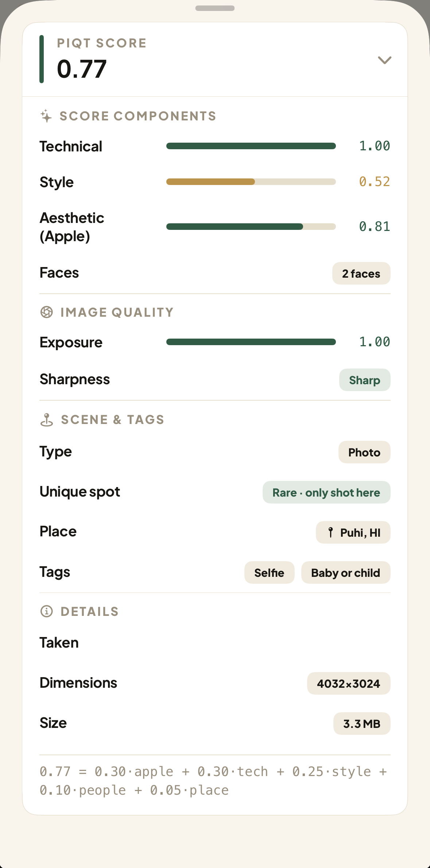The height and width of the screenshot is (868, 430).
Task: Click the pin icon in Puhi, HI chip
Action: (330, 532)
